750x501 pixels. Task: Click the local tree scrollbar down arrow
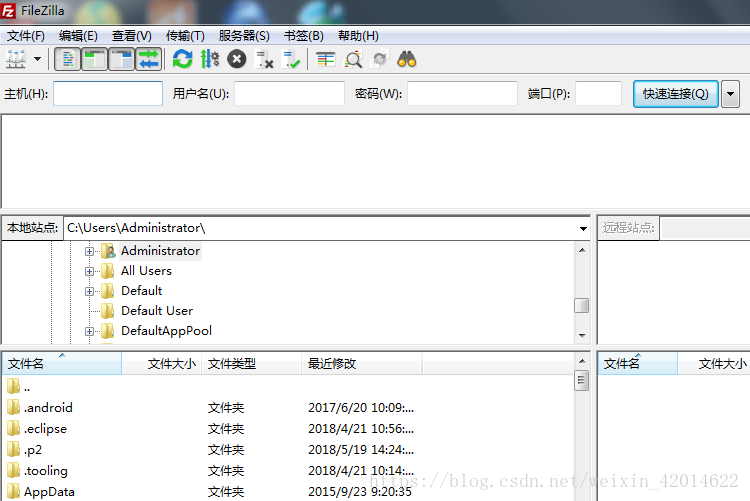pyautogui.click(x=582, y=335)
